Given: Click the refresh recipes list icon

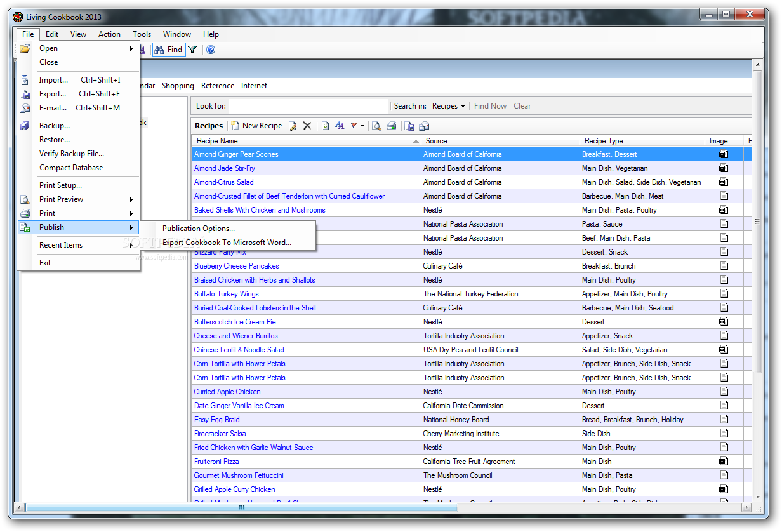Looking at the screenshot, I should click(x=326, y=126).
